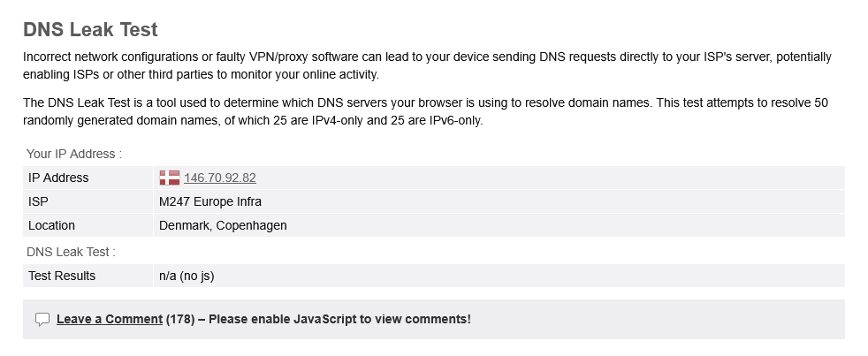Click the comment speech bubble icon
The height and width of the screenshot is (356, 868).
[x=42, y=320]
